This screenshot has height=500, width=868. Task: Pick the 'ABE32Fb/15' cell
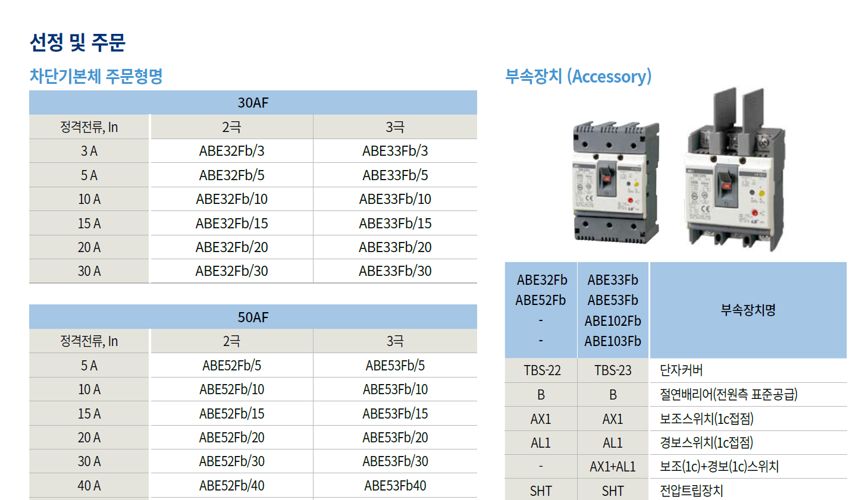pos(232,224)
